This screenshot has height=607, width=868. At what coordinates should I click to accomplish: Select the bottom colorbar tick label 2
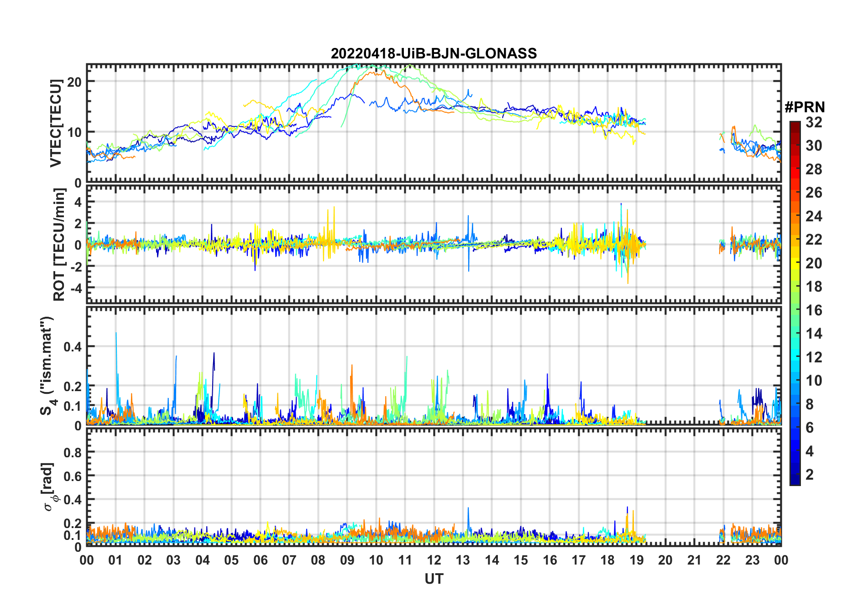coord(810,475)
